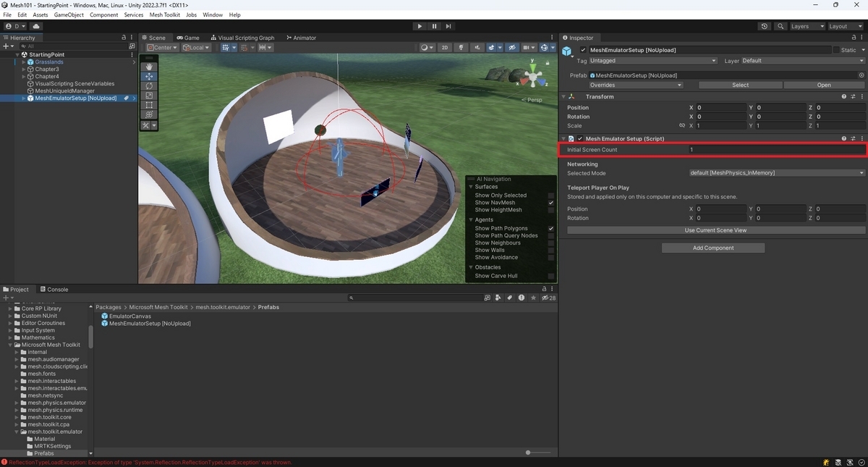
Task: Click Use Current Scene View button
Action: [x=716, y=230]
